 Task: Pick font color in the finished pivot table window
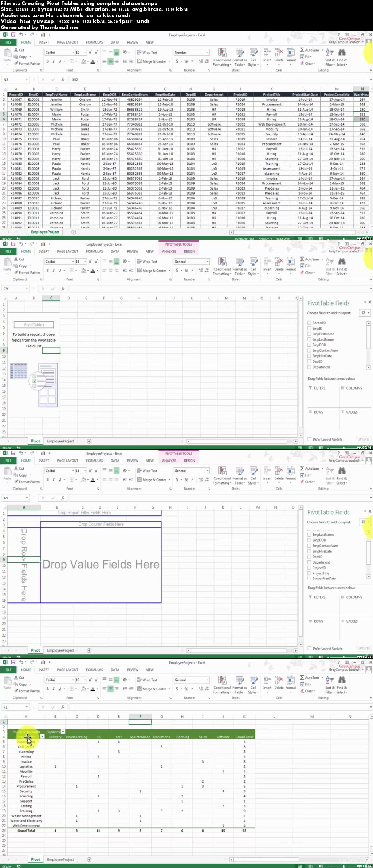[93, 689]
